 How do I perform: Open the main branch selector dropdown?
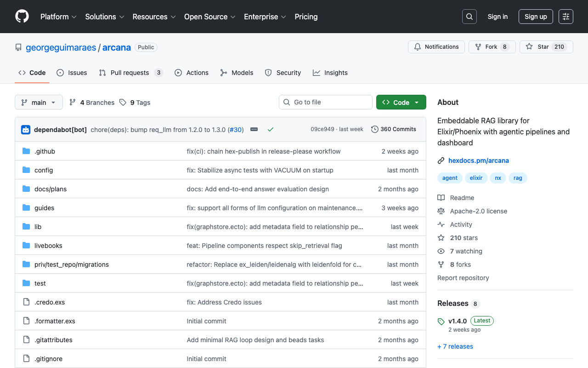pyautogui.click(x=39, y=102)
